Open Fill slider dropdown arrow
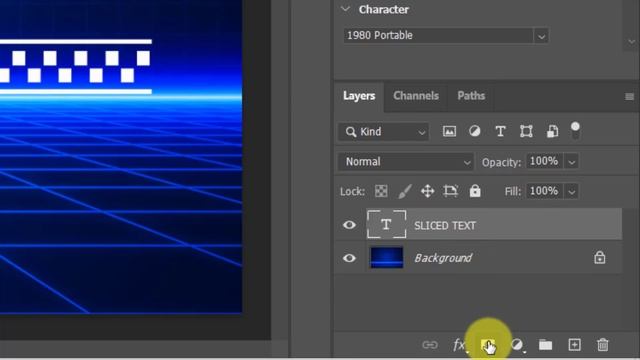This screenshot has height=360, width=640. (x=571, y=191)
